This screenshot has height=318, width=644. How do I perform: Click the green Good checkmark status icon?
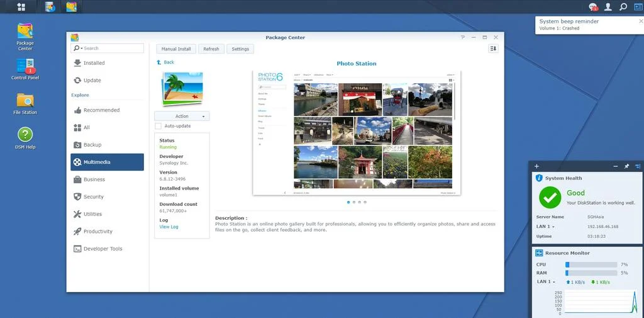[550, 198]
